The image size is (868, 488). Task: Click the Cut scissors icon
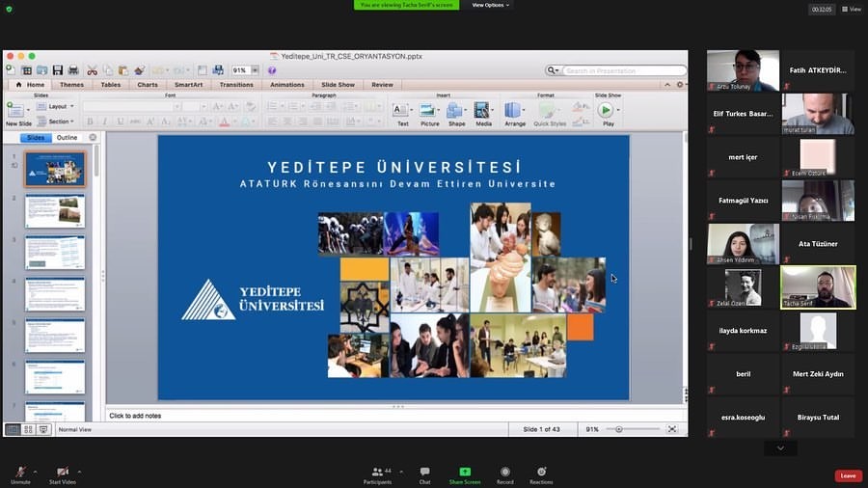tap(92, 70)
